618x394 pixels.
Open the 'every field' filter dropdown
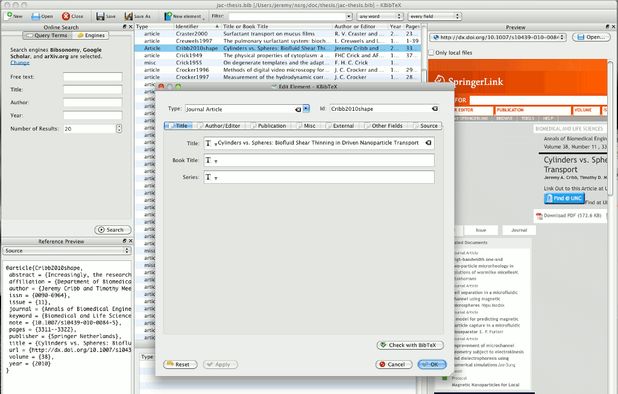point(435,16)
